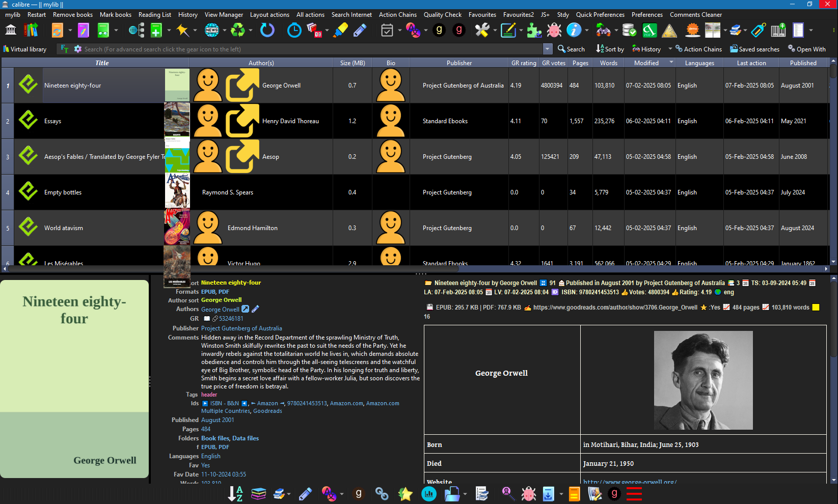Click the magnifier person icon in bottom toolbar
The width and height of the screenshot is (838, 504).
tap(507, 494)
